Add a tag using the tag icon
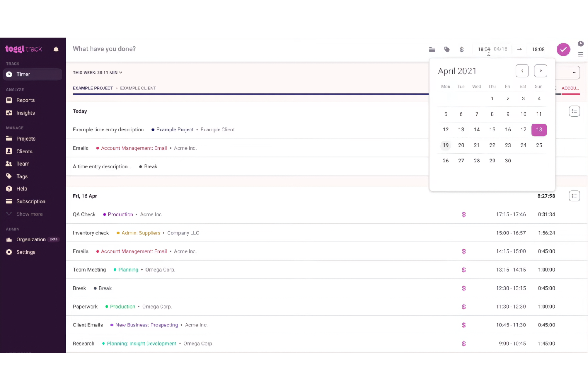This screenshot has width=588, height=392. point(447,49)
